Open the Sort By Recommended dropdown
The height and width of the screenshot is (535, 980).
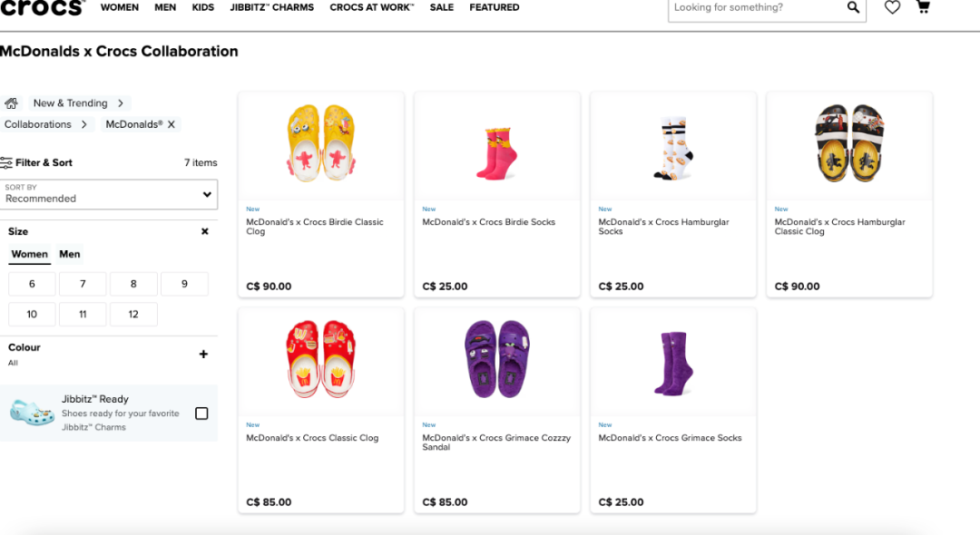[109, 194]
